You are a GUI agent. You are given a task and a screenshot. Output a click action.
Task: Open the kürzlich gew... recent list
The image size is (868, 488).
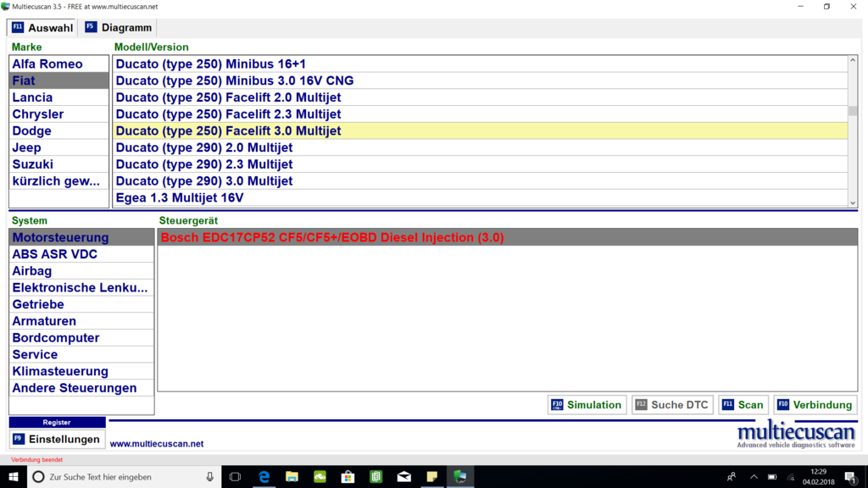point(58,181)
